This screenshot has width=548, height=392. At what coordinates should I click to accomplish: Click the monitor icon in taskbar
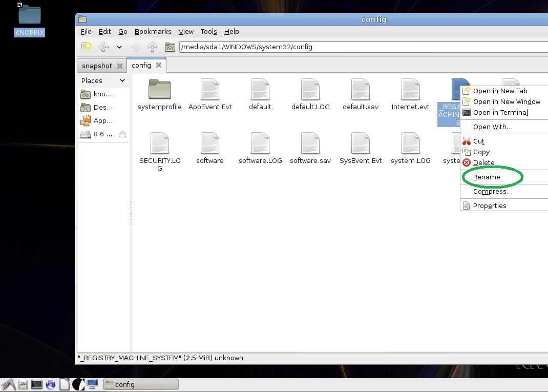[92, 385]
